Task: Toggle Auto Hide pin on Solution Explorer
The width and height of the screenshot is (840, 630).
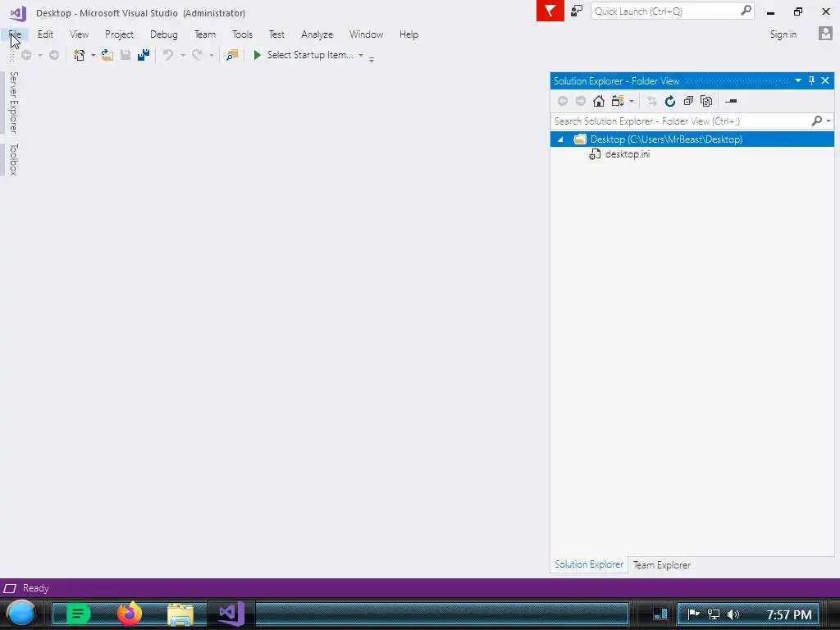Action: (811, 80)
